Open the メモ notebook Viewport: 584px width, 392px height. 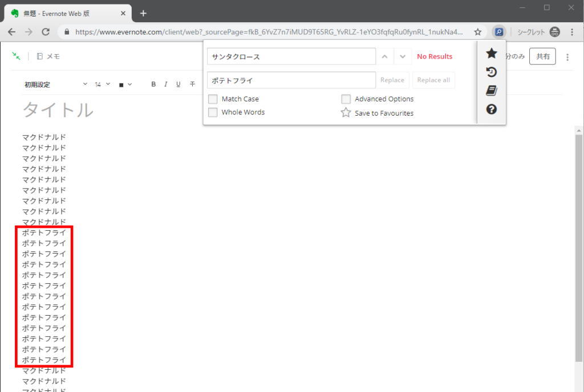48,56
